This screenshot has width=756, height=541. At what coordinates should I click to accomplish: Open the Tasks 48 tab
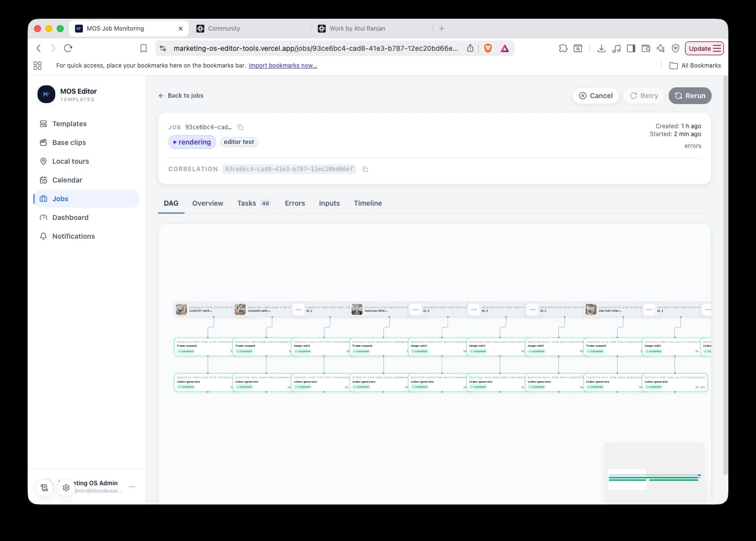coord(254,203)
